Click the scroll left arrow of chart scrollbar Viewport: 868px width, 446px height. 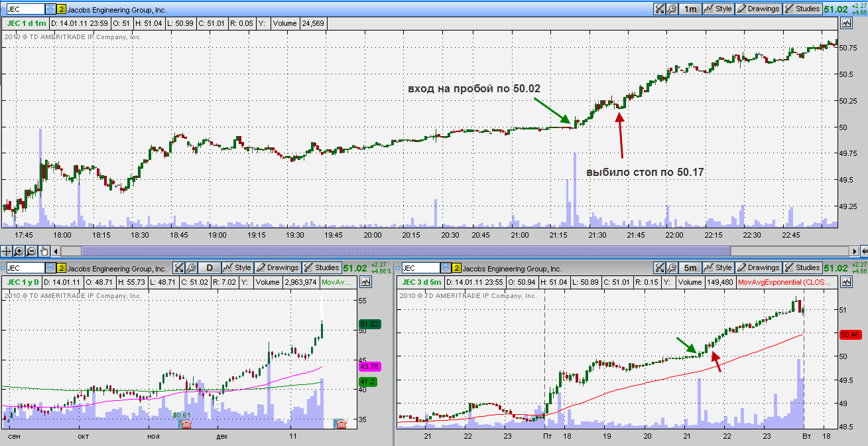pyautogui.click(x=56, y=251)
